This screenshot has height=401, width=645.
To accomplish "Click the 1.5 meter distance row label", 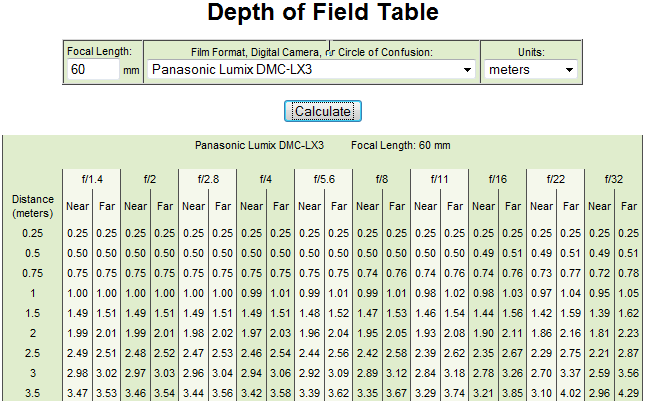I will coord(32,312).
